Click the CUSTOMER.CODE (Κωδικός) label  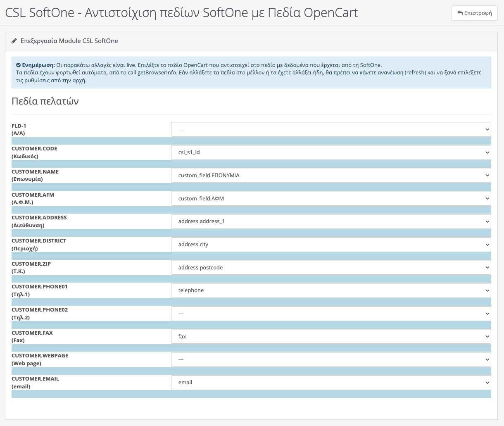(34, 152)
